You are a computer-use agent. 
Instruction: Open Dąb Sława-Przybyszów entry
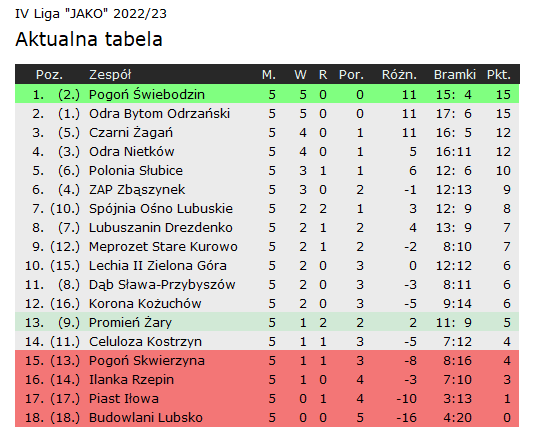267,285
